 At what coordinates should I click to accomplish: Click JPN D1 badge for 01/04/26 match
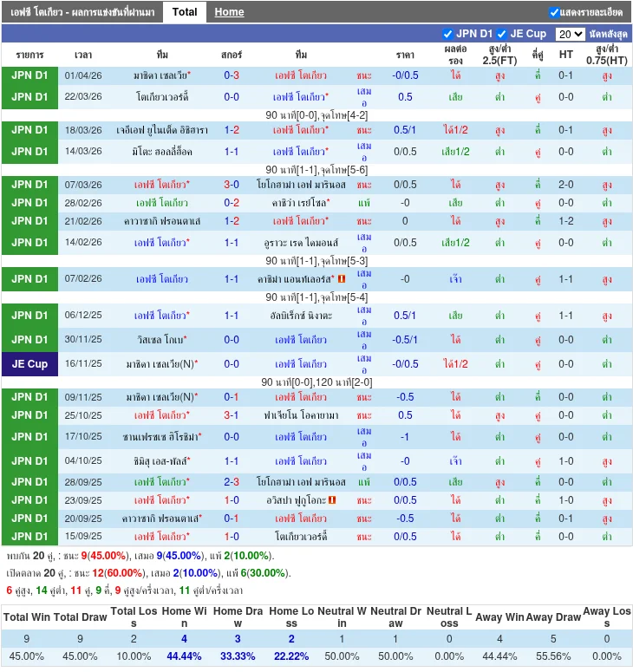[x=29, y=75]
